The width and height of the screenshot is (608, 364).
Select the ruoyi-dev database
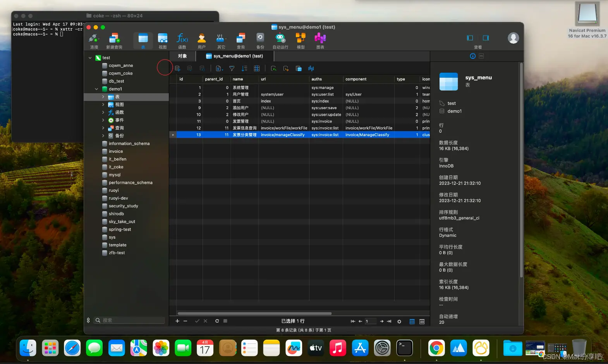click(118, 198)
